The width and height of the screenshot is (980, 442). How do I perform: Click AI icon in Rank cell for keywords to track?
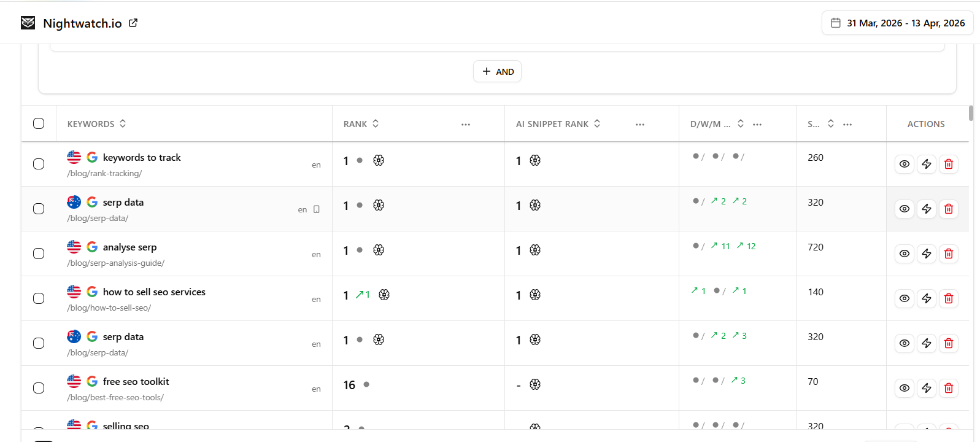[379, 160]
